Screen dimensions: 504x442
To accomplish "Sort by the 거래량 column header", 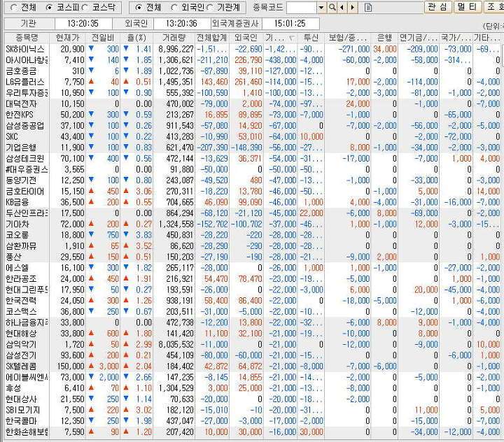I will click(174, 38).
